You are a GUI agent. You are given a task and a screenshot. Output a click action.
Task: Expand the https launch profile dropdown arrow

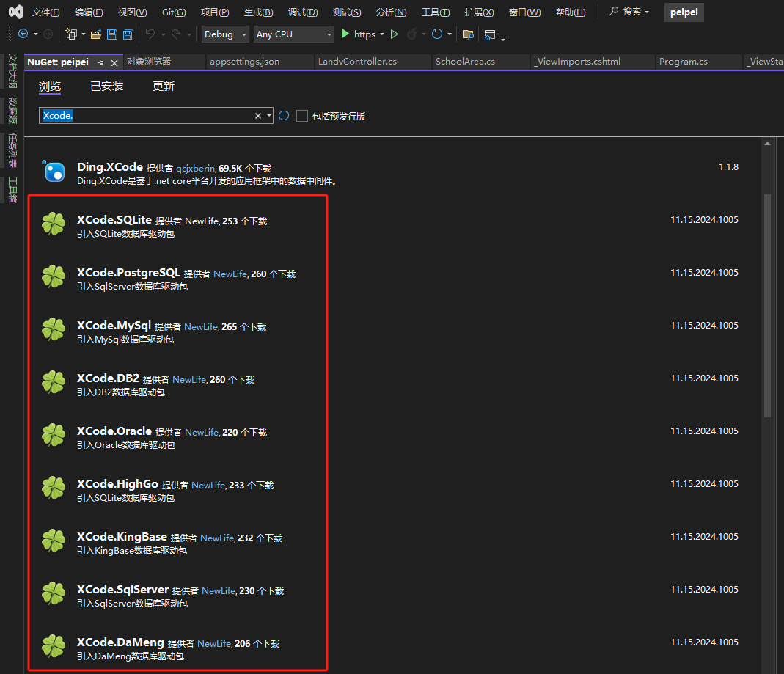pos(382,34)
